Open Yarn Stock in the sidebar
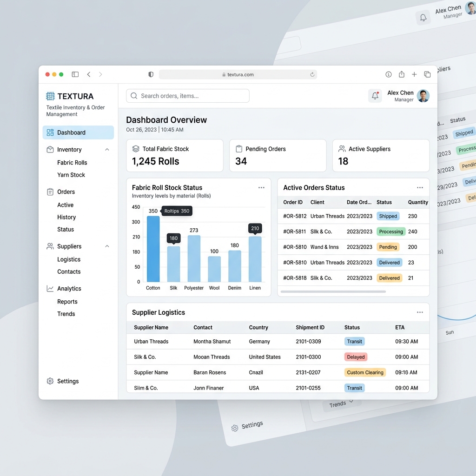 tap(71, 175)
